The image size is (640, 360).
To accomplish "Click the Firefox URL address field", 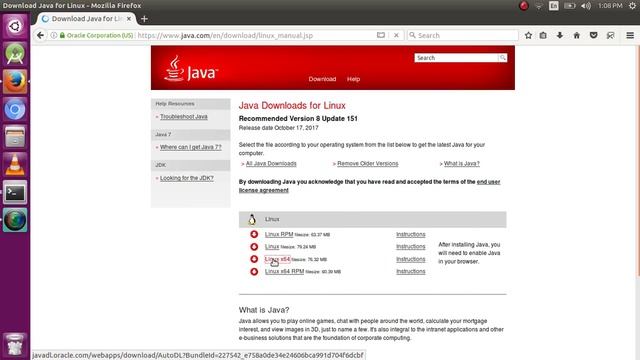I will 256,36.
